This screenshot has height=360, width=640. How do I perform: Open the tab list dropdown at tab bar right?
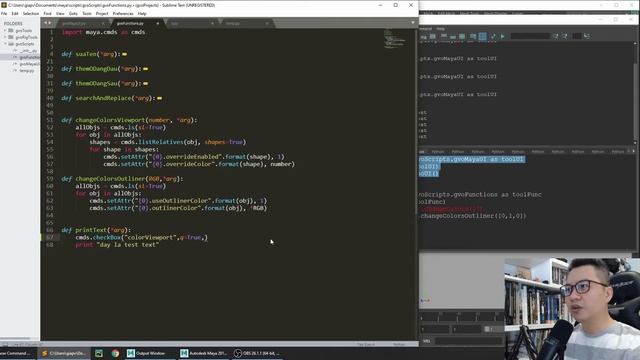coord(413,23)
